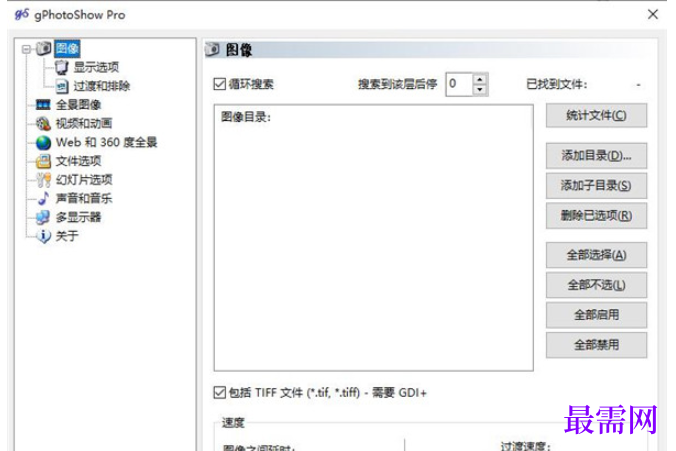Open the 显示选项 tree item
676x451 pixels.
pyautogui.click(x=96, y=67)
